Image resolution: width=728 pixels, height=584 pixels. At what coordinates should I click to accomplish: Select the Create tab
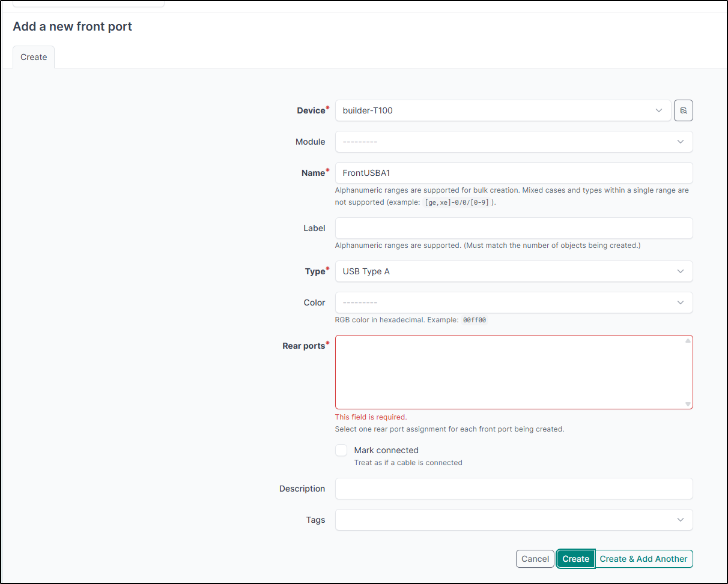pyautogui.click(x=34, y=57)
